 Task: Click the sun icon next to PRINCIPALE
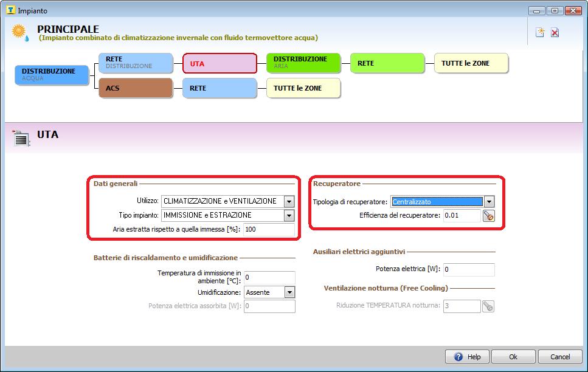pyautogui.click(x=19, y=32)
